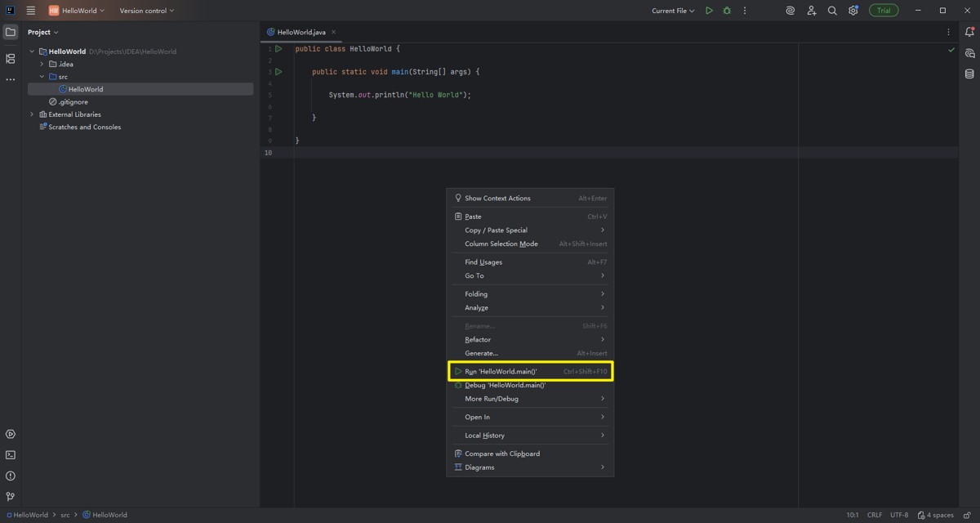Open the Current File run configuration dropdown

[x=673, y=11]
